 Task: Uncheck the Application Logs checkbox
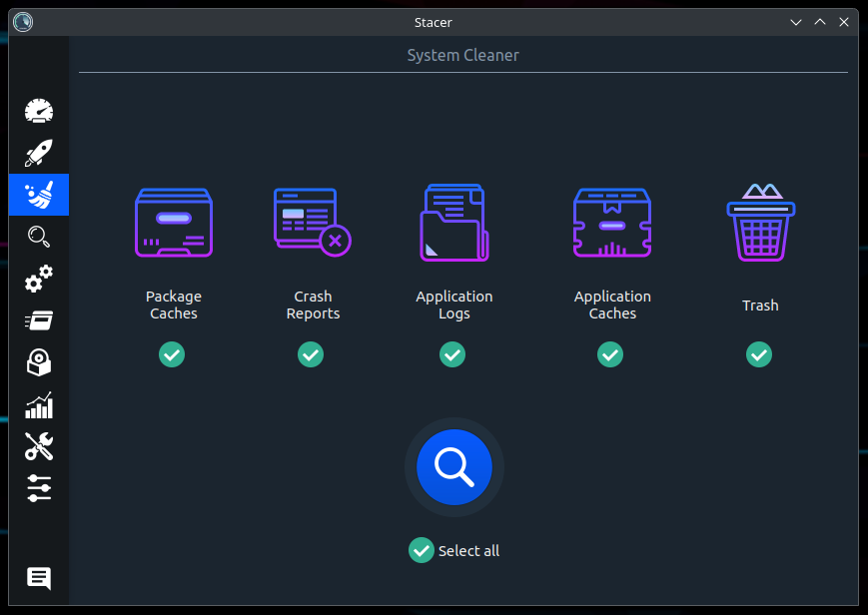coord(452,354)
